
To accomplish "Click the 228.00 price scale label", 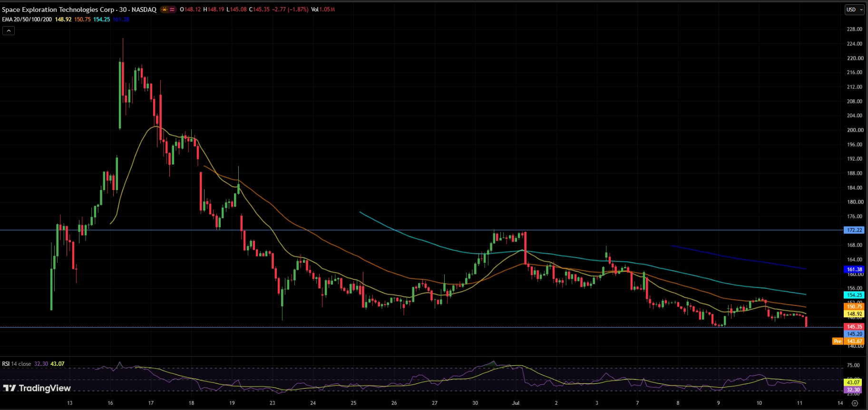I will (855, 29).
